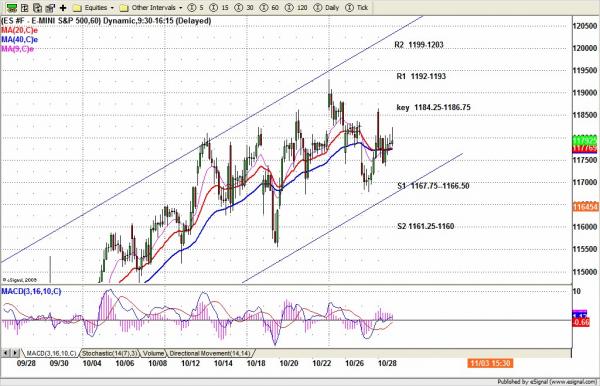This screenshot has height=386, width=600.
Task: Click the MACD(3,16,10,C) study label
Action: pyautogui.click(x=31, y=292)
